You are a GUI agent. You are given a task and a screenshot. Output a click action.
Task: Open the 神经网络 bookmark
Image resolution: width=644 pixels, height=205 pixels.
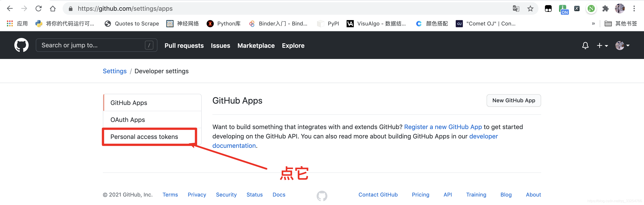coord(182,23)
